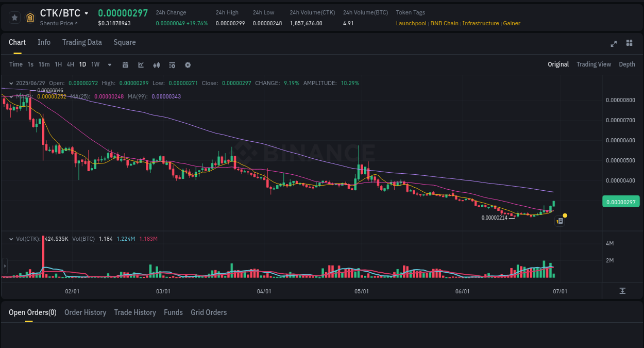Favorite CTK/BTC with the star icon
The width and height of the screenshot is (644, 348).
coord(14,17)
